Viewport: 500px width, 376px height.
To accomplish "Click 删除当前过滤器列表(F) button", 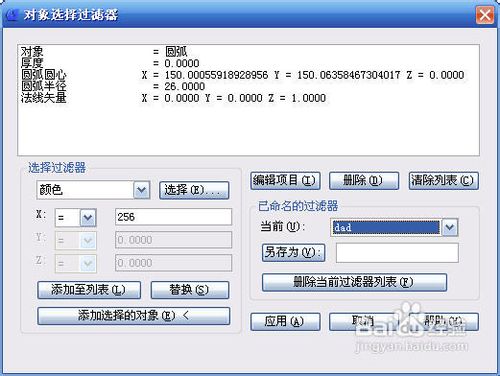I will pyautogui.click(x=354, y=282).
